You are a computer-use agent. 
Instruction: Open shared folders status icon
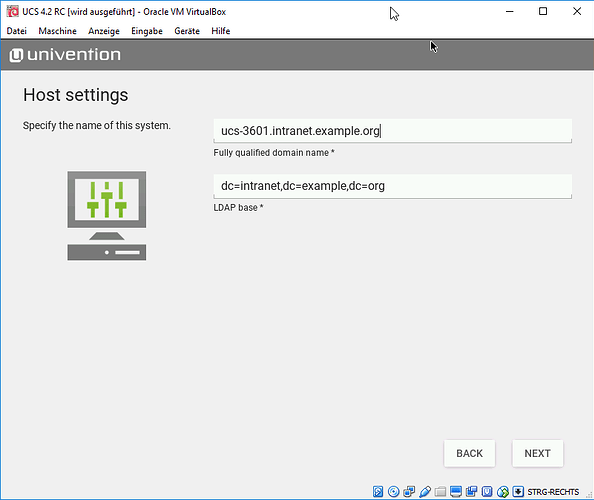(440, 492)
